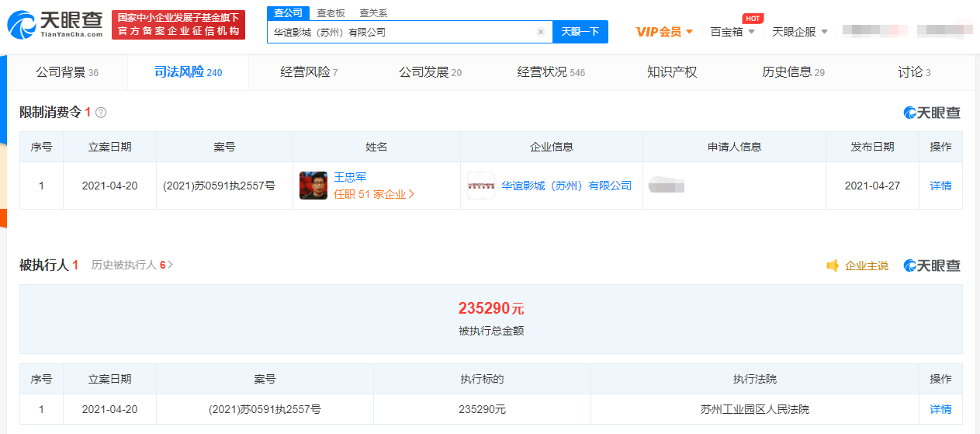Open the 历史信息 tab
980x434 pixels.
point(793,72)
